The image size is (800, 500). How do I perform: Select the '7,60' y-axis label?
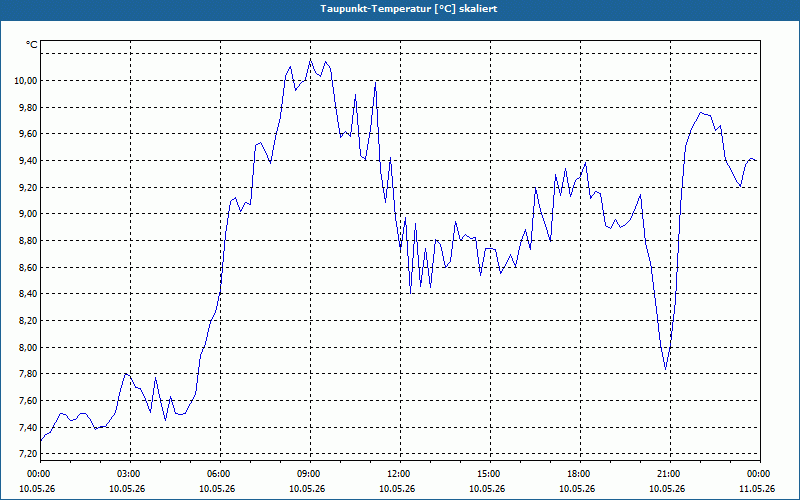tap(29, 401)
